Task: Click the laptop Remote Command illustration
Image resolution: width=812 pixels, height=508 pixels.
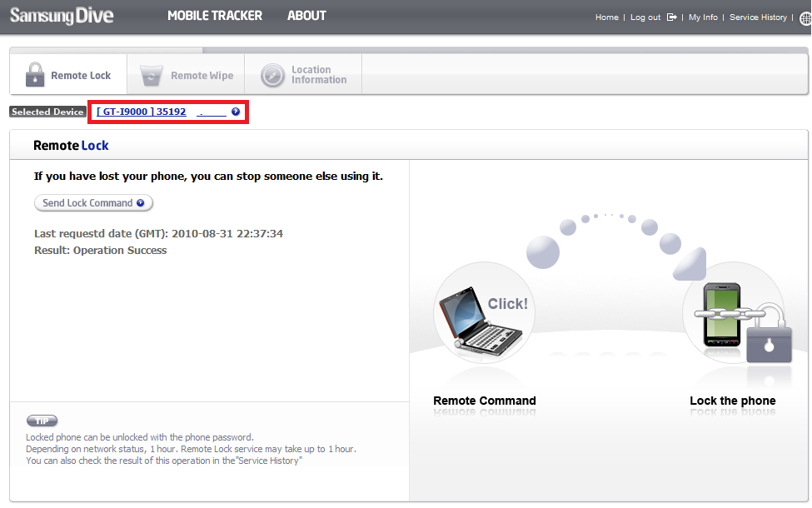Action: click(484, 313)
